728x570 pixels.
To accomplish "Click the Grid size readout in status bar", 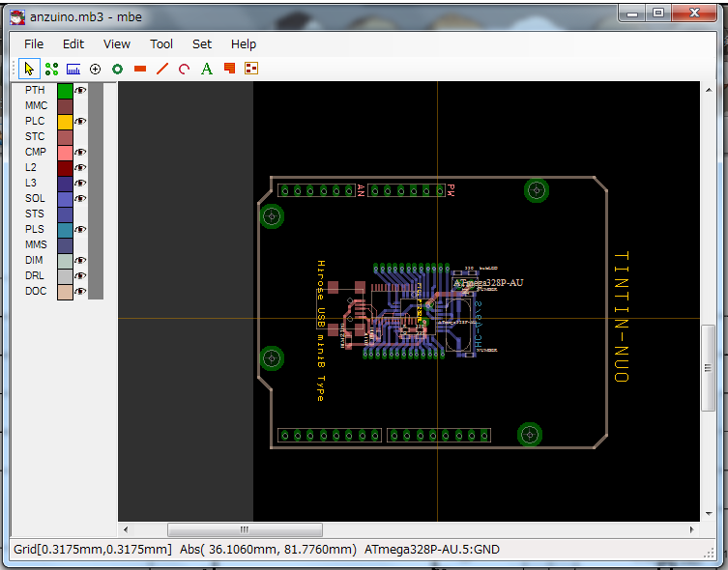I will (x=93, y=550).
